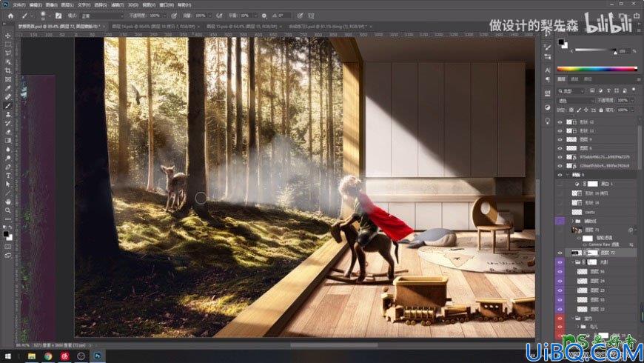Hide the 形状 11 layer
This screenshot has height=363, width=644.
click(560, 130)
